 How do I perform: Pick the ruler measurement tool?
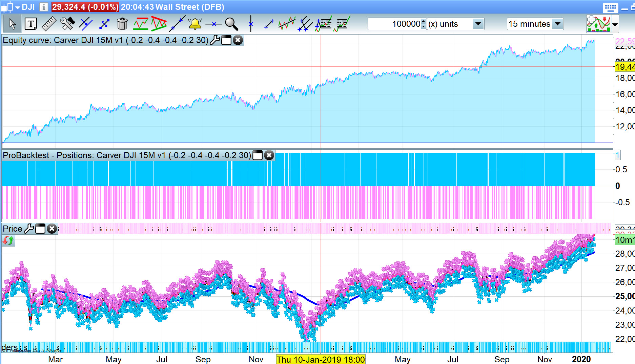click(x=49, y=24)
